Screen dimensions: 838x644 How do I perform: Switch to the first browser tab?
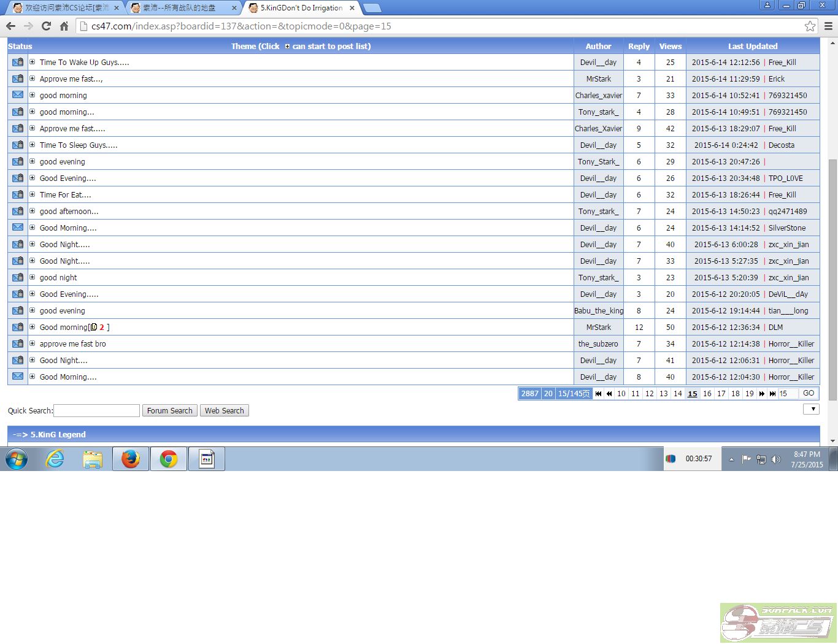coord(64,8)
